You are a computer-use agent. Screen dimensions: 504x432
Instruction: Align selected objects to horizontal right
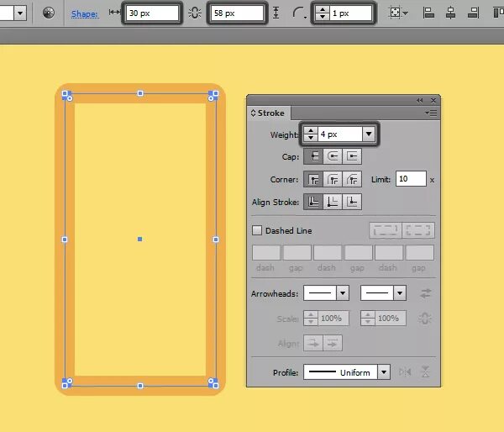[473, 13]
